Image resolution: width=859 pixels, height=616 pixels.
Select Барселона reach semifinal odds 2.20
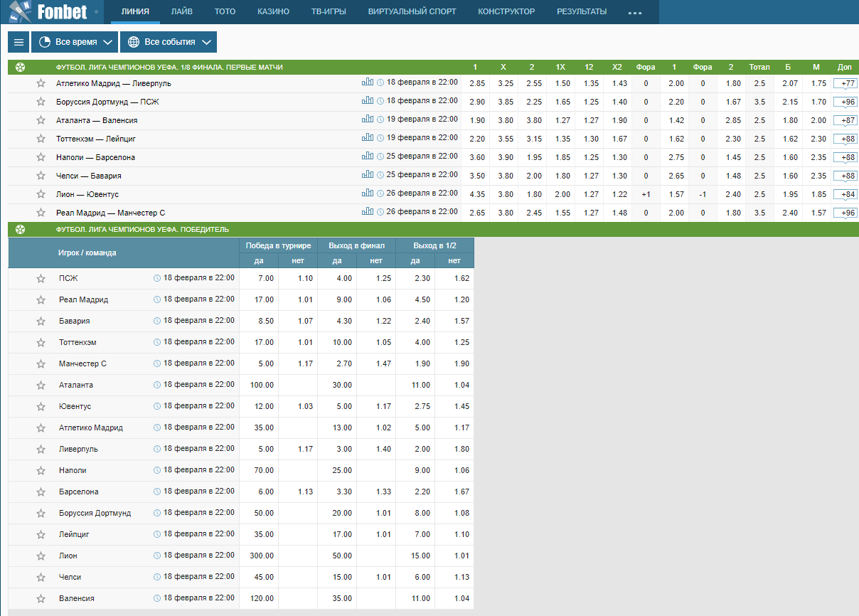(415, 492)
